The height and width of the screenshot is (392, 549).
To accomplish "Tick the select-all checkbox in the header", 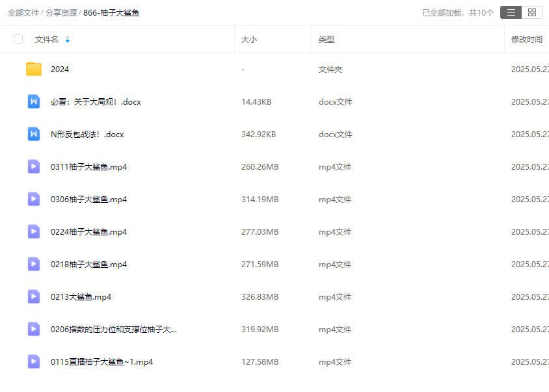I will [18, 39].
